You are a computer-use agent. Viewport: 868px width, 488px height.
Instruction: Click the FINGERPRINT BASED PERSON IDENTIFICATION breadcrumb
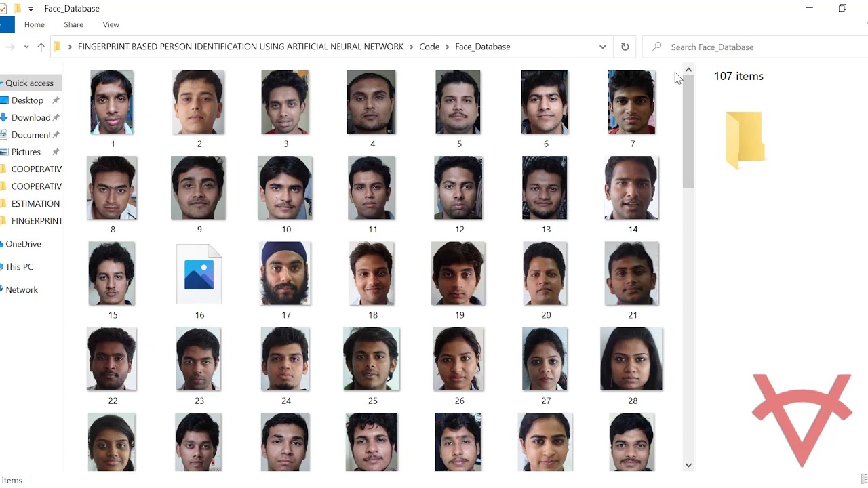pyautogui.click(x=241, y=47)
